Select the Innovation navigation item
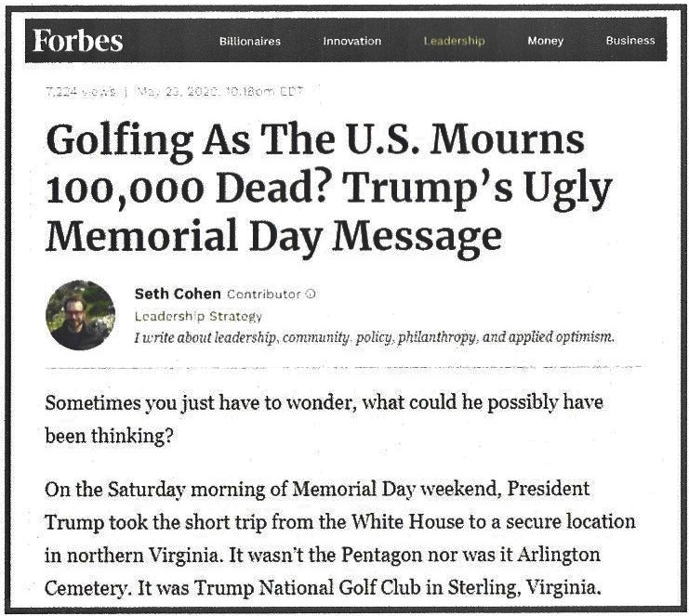This screenshot has width=689, height=616. point(351,41)
